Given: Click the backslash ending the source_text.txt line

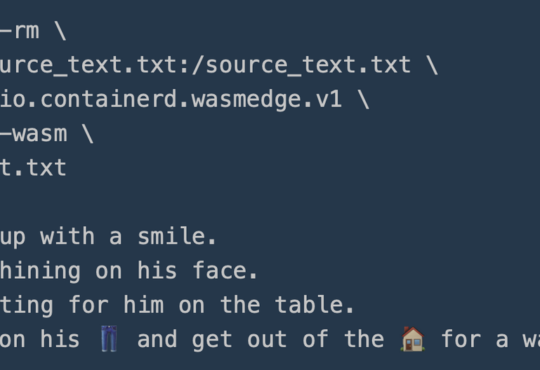Looking at the screenshot, I should point(432,65).
